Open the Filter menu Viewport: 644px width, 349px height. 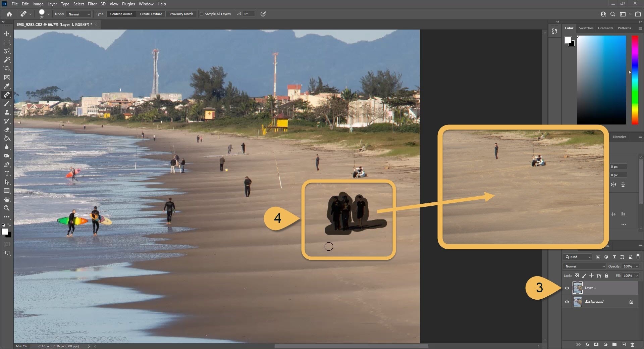point(92,4)
